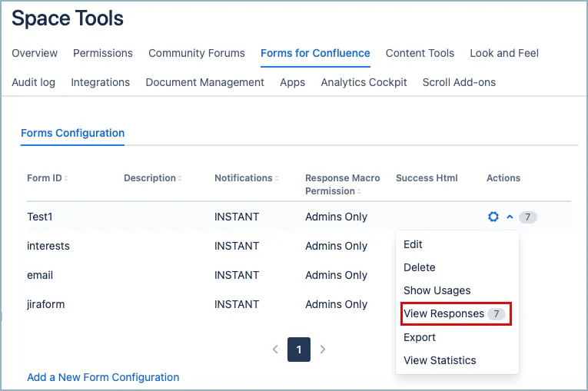Open the Audit log tab
The height and width of the screenshot is (391, 588).
pos(33,82)
